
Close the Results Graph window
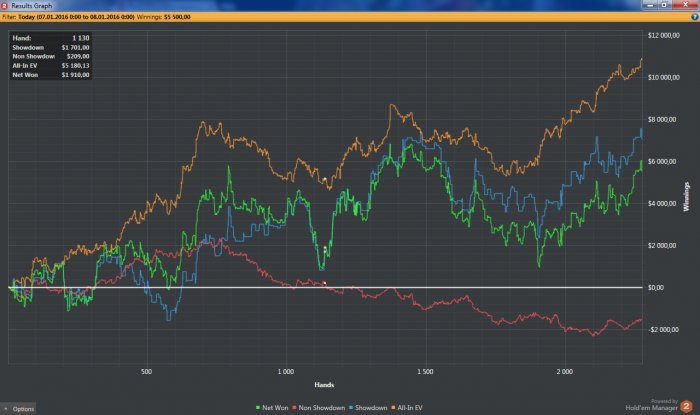pos(685,4)
